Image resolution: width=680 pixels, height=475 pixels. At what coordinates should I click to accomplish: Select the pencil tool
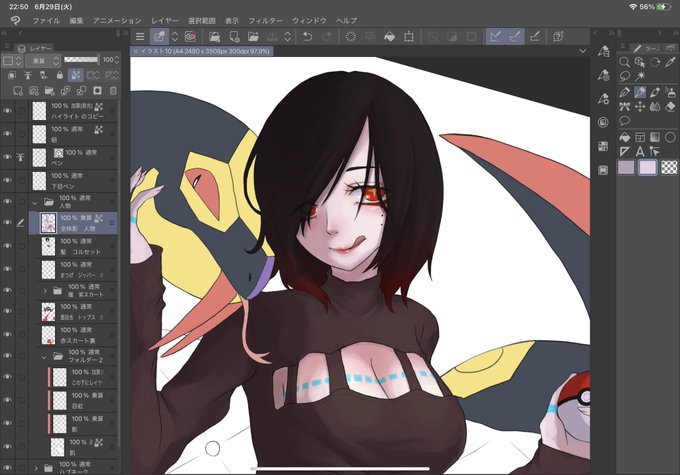click(x=624, y=92)
